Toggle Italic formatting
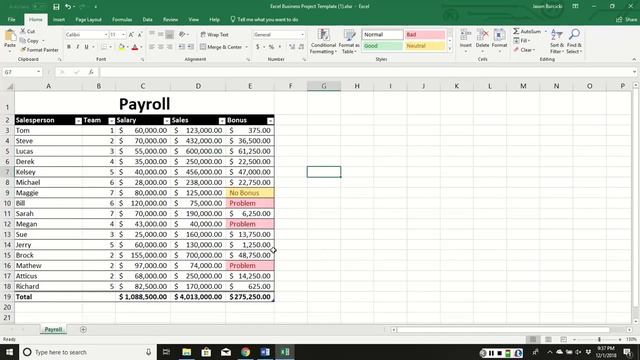 pyautogui.click(x=78, y=47)
